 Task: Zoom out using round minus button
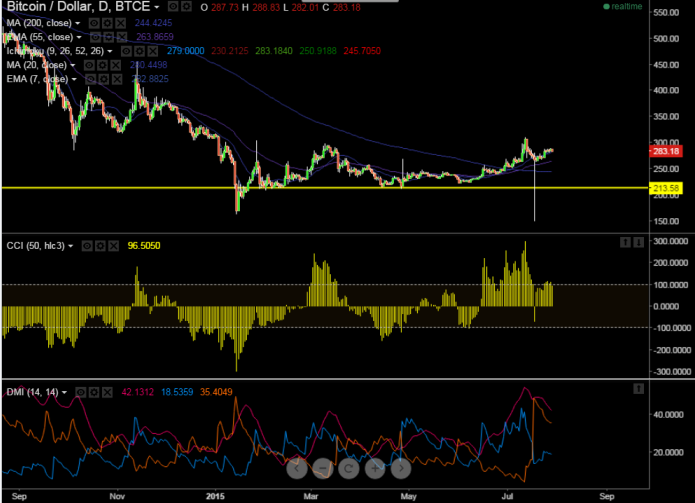pyautogui.click(x=323, y=468)
